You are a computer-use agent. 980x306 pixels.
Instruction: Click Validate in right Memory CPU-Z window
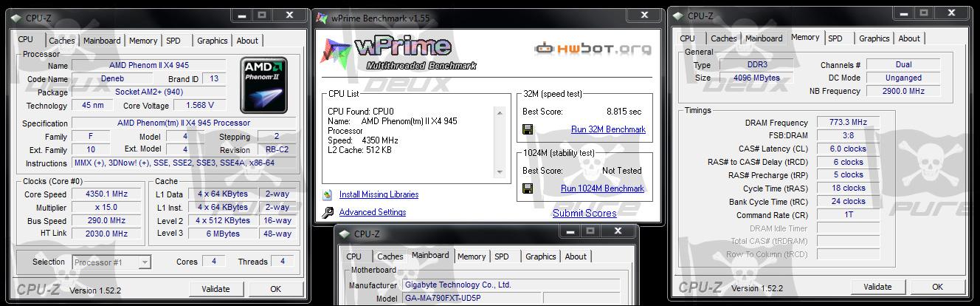[x=877, y=287]
